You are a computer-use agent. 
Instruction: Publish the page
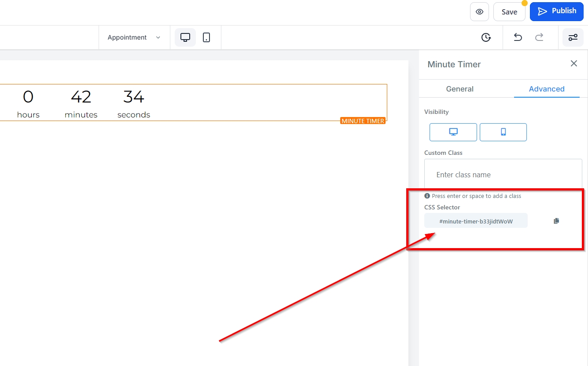click(556, 11)
